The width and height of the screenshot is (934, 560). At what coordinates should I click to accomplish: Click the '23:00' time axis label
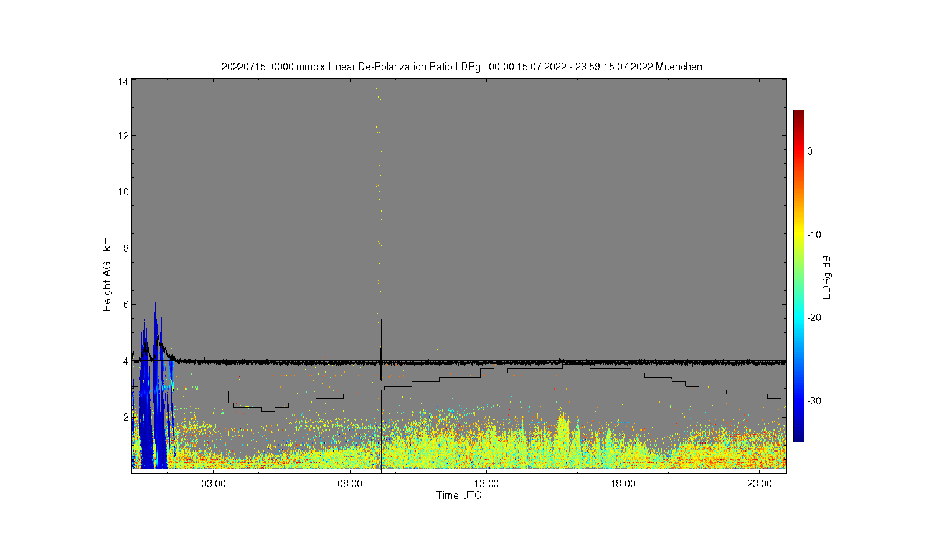point(759,484)
